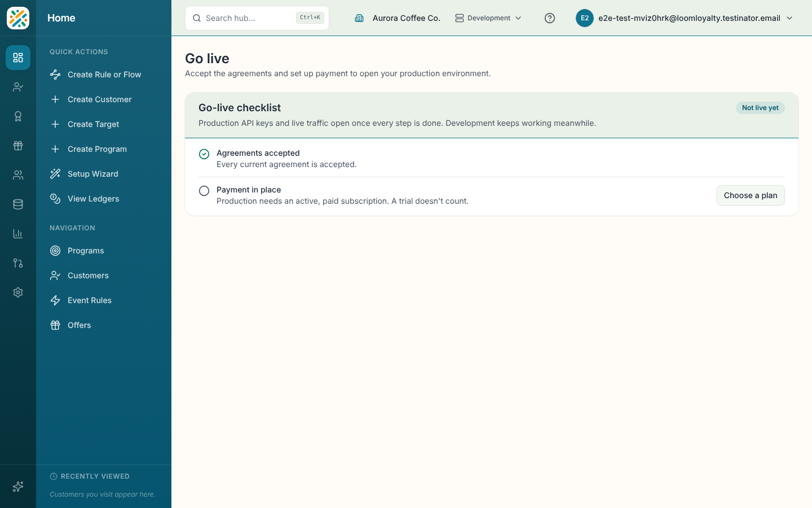Click the Not live yet status badge
Viewport: 812px width, 508px height.
coord(760,108)
